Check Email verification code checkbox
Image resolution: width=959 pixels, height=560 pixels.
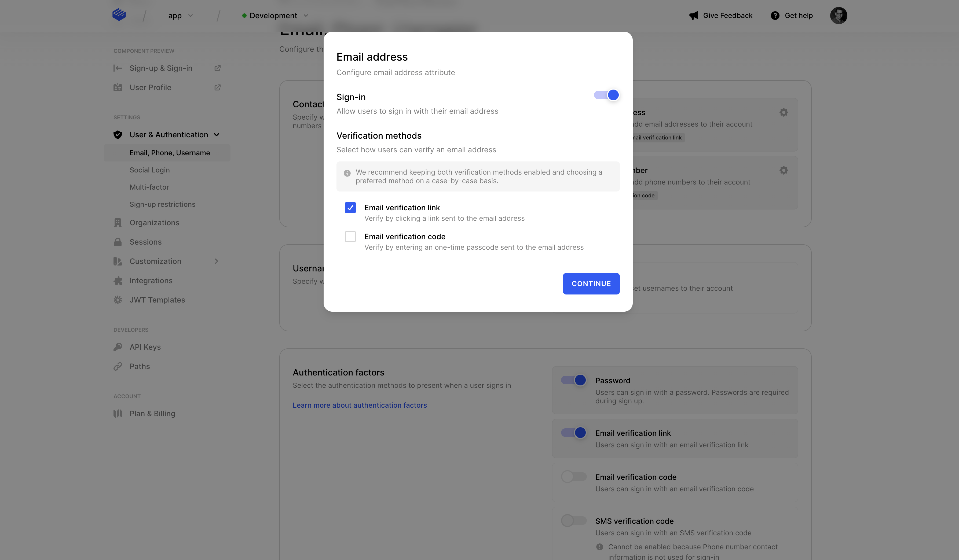[x=350, y=237]
